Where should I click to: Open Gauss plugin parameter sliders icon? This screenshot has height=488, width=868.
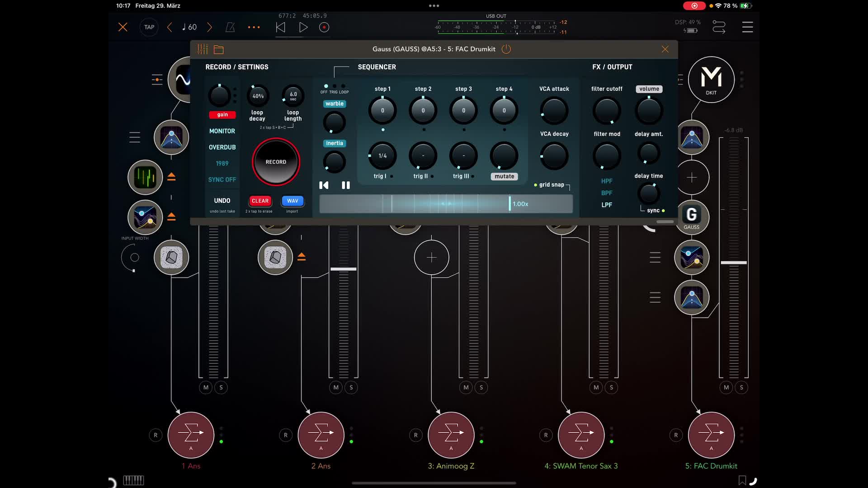click(x=203, y=49)
